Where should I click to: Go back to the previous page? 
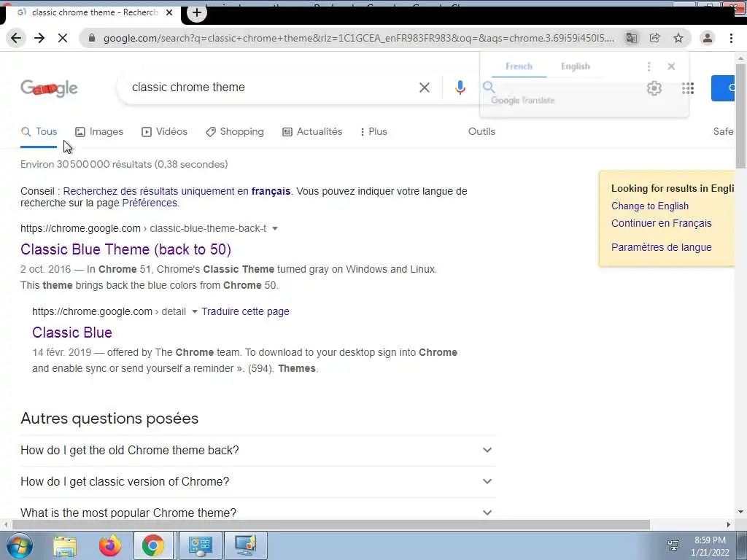point(16,38)
